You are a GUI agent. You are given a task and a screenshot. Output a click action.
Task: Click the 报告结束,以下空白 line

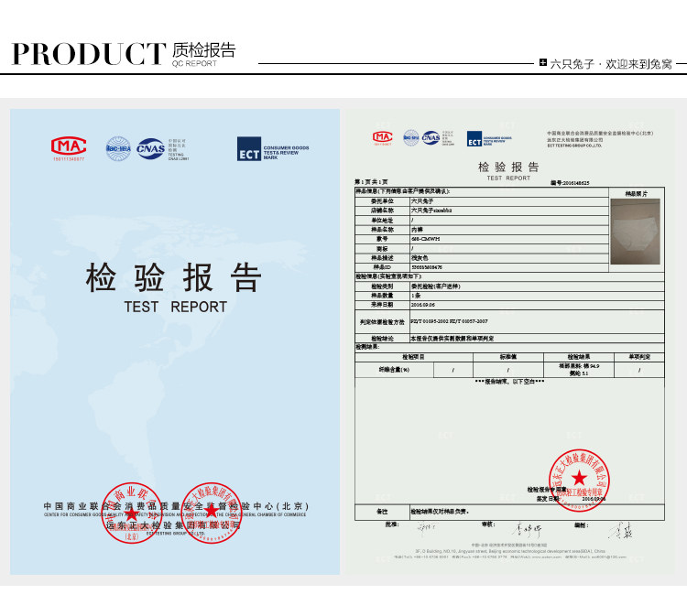pos(509,382)
